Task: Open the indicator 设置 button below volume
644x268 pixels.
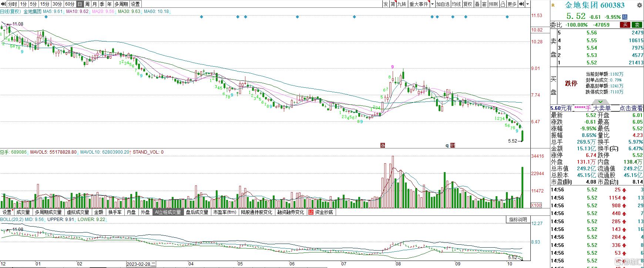Action: click(x=7, y=212)
